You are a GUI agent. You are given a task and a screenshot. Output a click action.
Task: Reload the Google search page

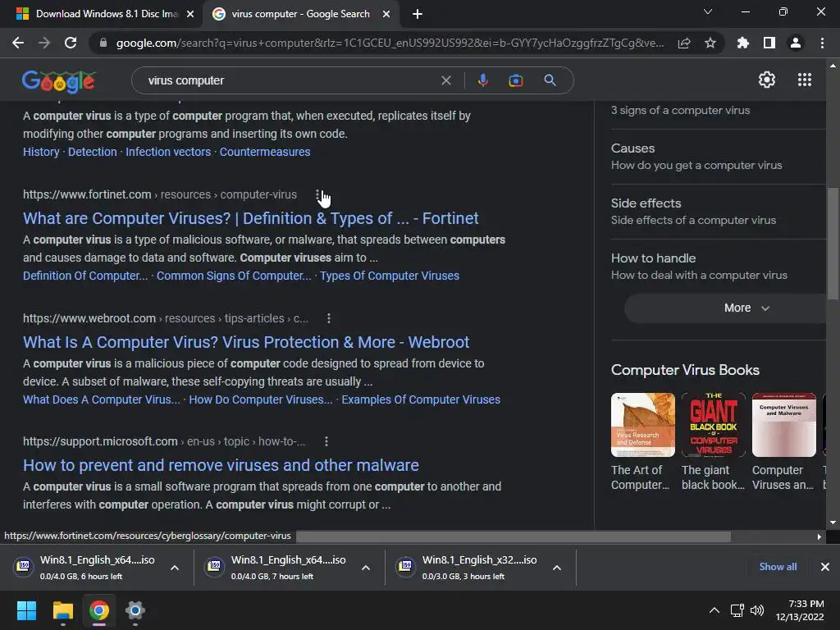(71, 43)
